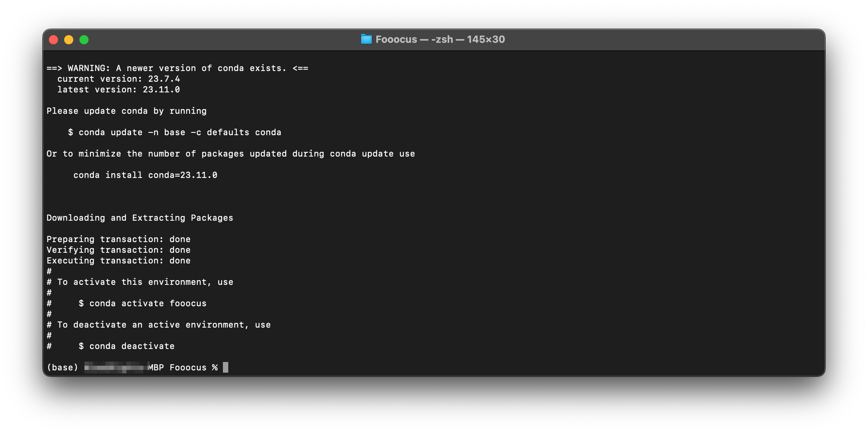Click the 'conda activate fooocus' command text
This screenshot has height=433, width=868.
tap(148, 303)
